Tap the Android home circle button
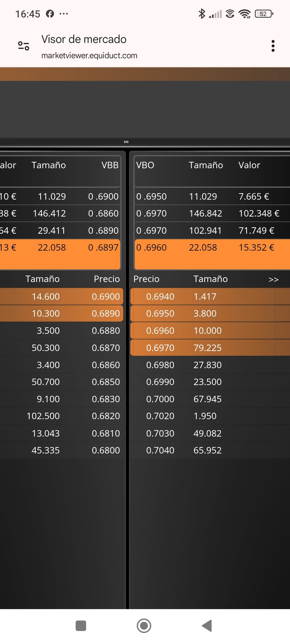290x644 pixels. pos(144,626)
